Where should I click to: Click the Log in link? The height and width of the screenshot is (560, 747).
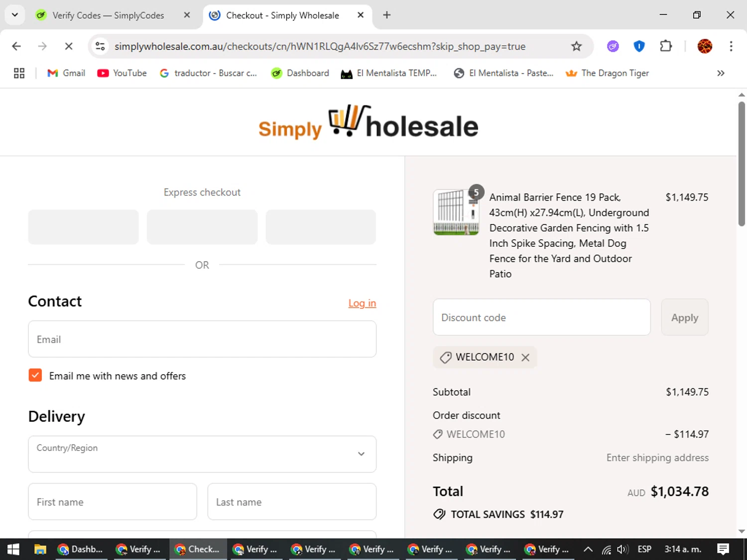(x=362, y=303)
